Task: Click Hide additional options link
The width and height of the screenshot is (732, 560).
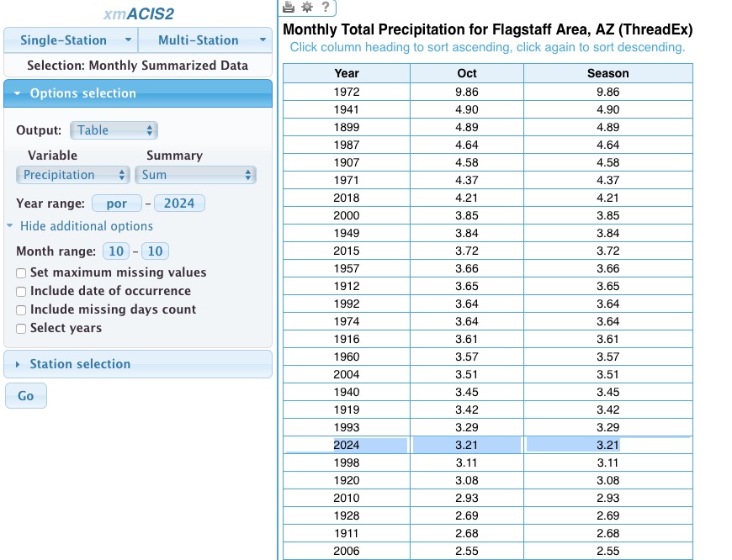Action: pos(87,226)
